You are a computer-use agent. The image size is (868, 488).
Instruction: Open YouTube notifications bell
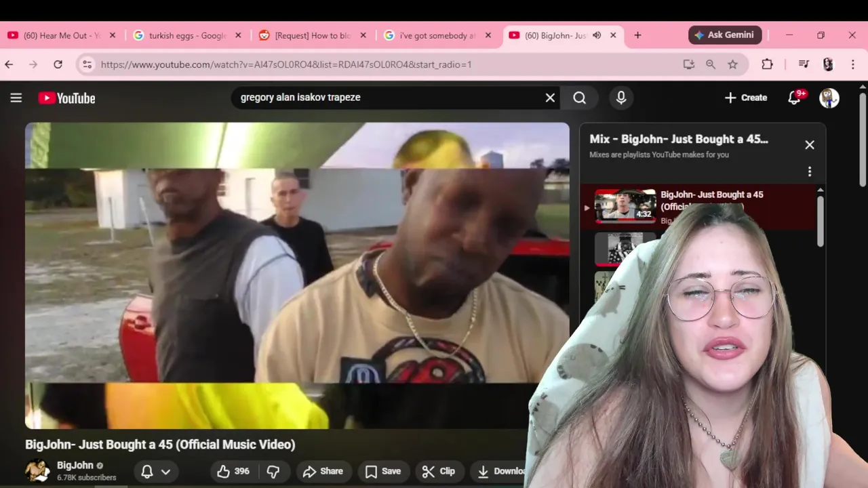[x=795, y=98]
